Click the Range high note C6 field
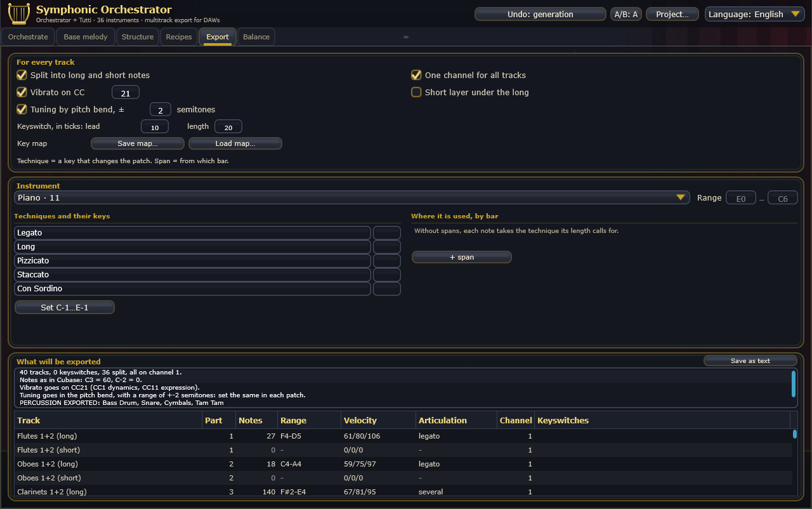Screen dimensions: 812x509 pyautogui.click(x=783, y=198)
